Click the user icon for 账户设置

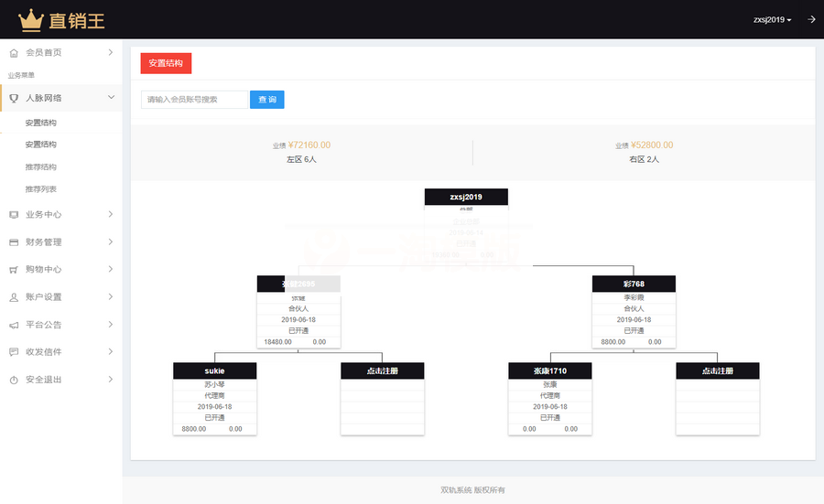pos(14,297)
